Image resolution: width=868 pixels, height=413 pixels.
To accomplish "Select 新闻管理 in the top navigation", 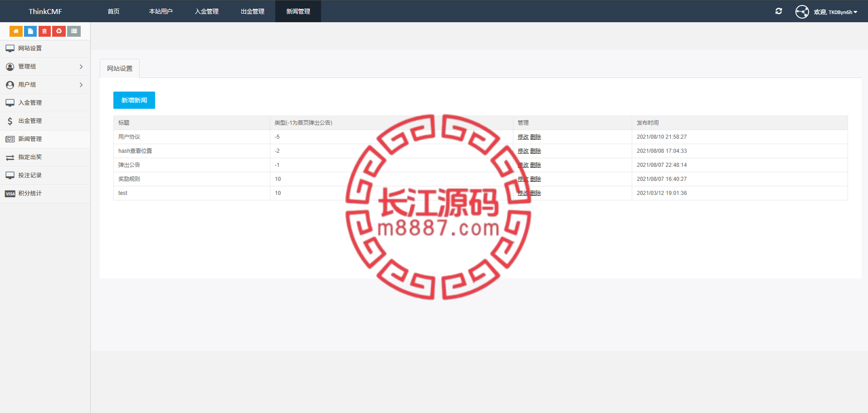I will pos(298,11).
